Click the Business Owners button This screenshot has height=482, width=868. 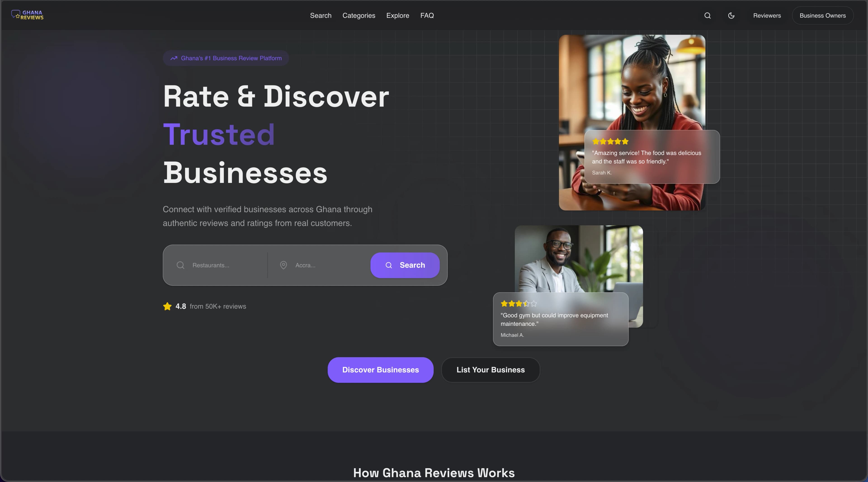click(x=823, y=16)
